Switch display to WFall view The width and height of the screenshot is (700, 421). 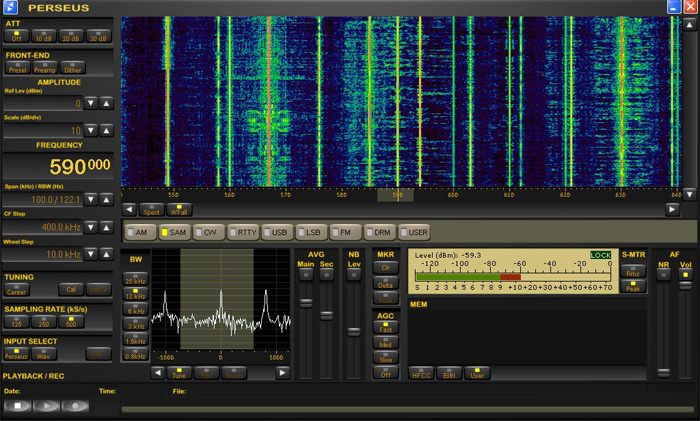pos(179,210)
